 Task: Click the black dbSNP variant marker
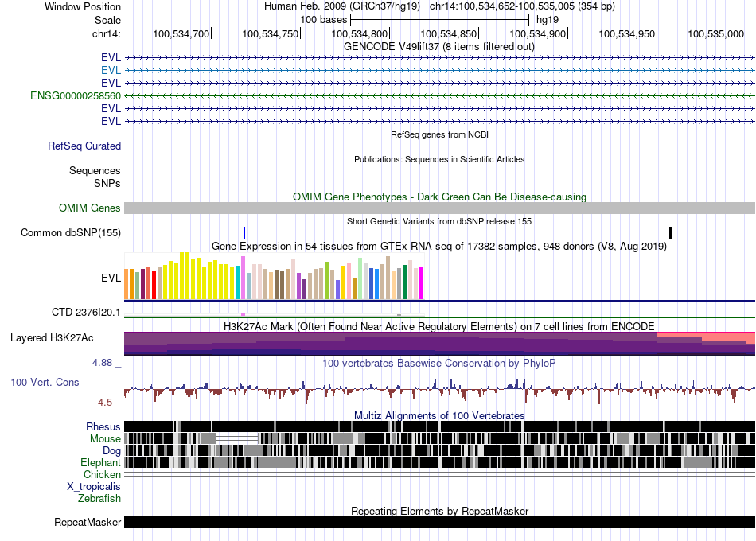[x=671, y=232]
